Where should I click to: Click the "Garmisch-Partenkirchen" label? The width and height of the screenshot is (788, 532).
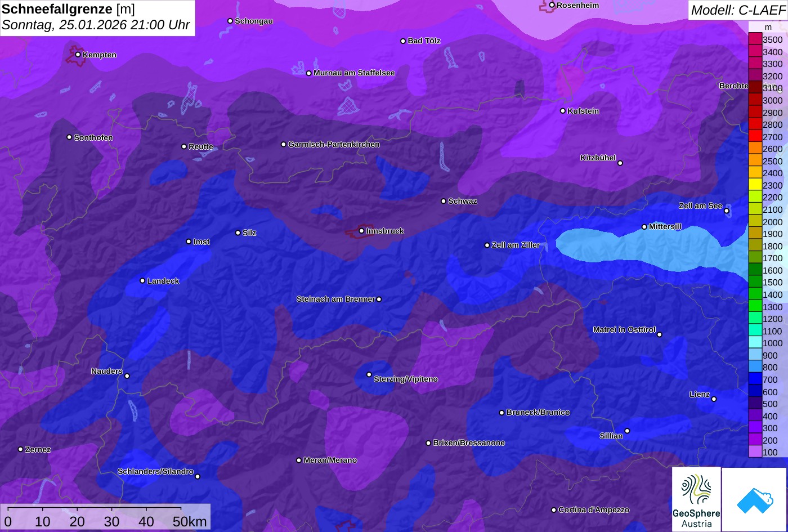click(x=334, y=145)
